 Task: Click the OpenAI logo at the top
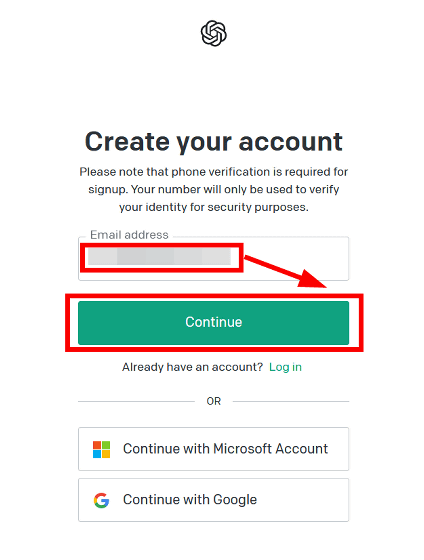pos(214,33)
